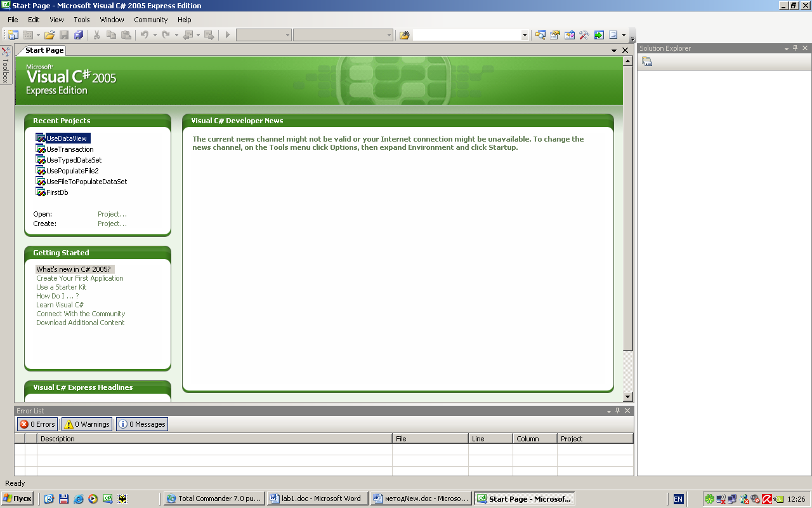Toggle auto-hide pin on Error List panel
Screen dimensions: 812x508
(x=618, y=411)
